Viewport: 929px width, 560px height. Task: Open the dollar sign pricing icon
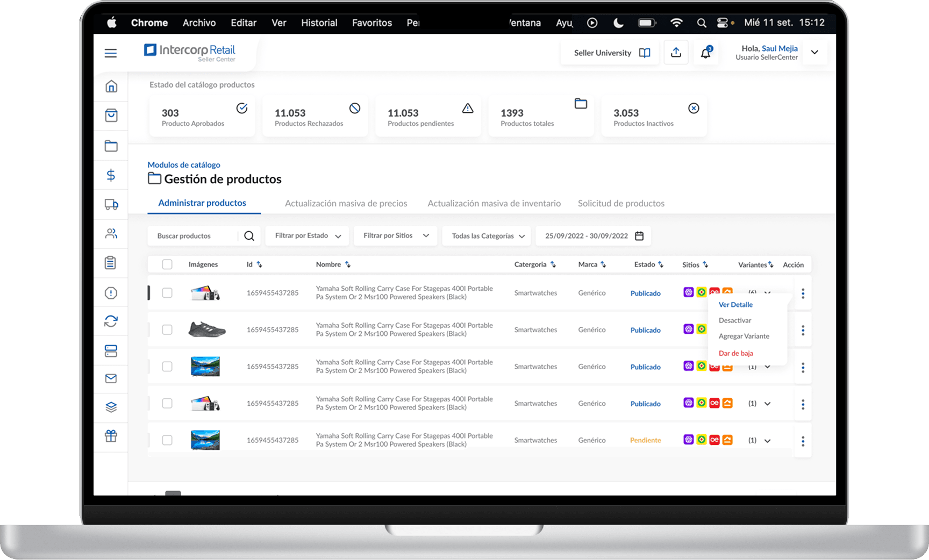click(x=111, y=175)
